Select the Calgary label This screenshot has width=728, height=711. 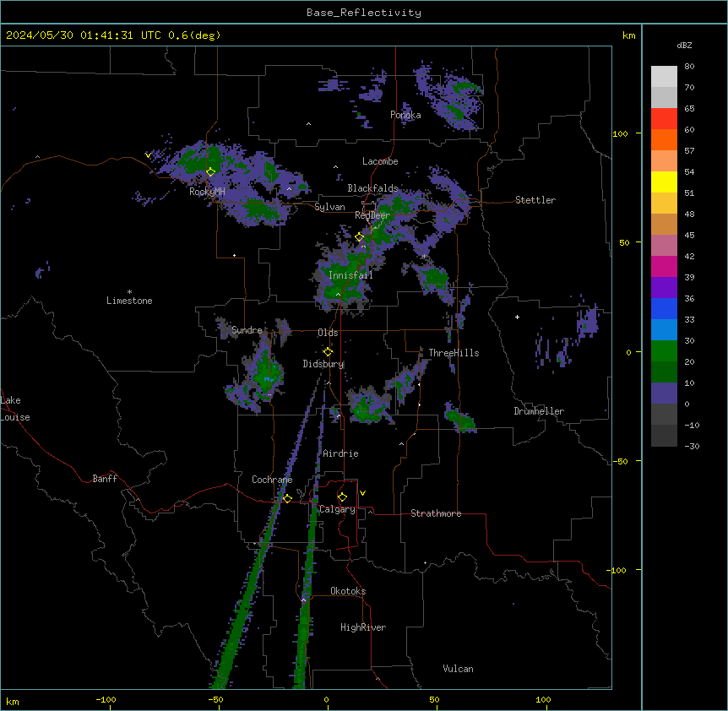[x=337, y=509]
